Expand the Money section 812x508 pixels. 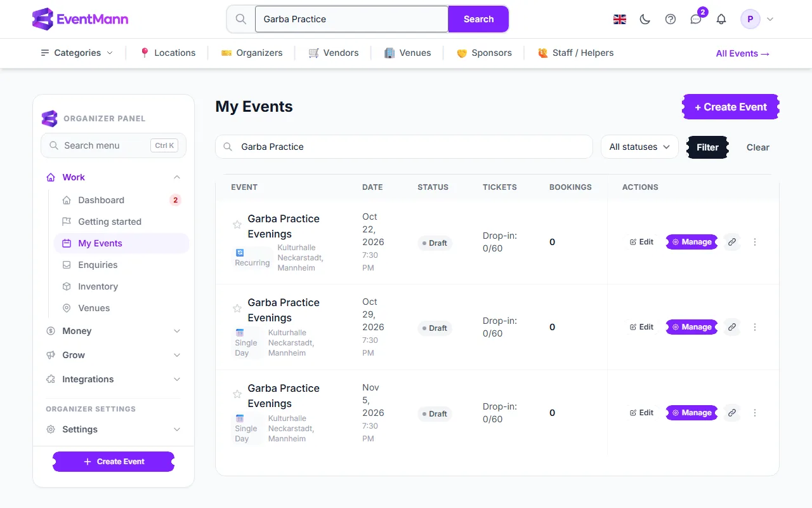click(x=114, y=331)
